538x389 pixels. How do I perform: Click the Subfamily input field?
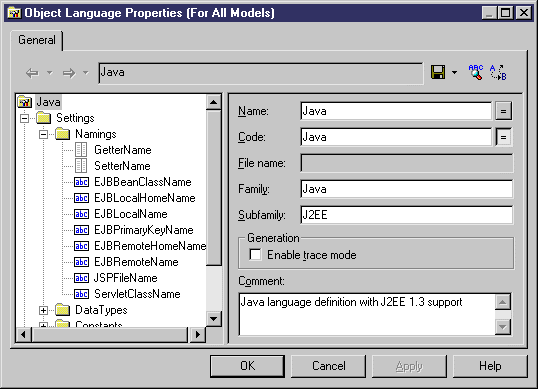[x=407, y=215]
